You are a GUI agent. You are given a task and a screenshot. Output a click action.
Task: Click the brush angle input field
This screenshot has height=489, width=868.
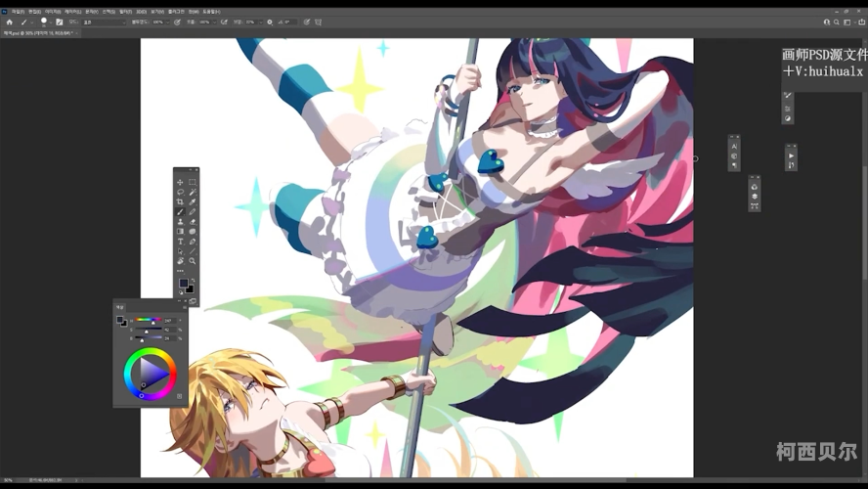290,22
